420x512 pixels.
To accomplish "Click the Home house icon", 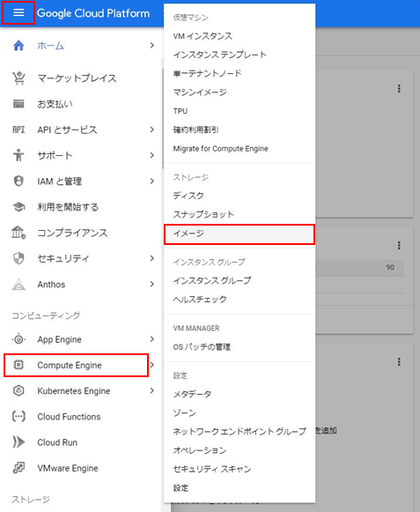I will pyautogui.click(x=18, y=46).
